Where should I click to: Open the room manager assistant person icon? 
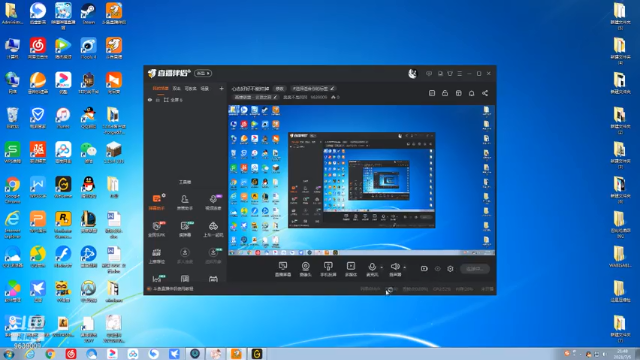[184, 202]
